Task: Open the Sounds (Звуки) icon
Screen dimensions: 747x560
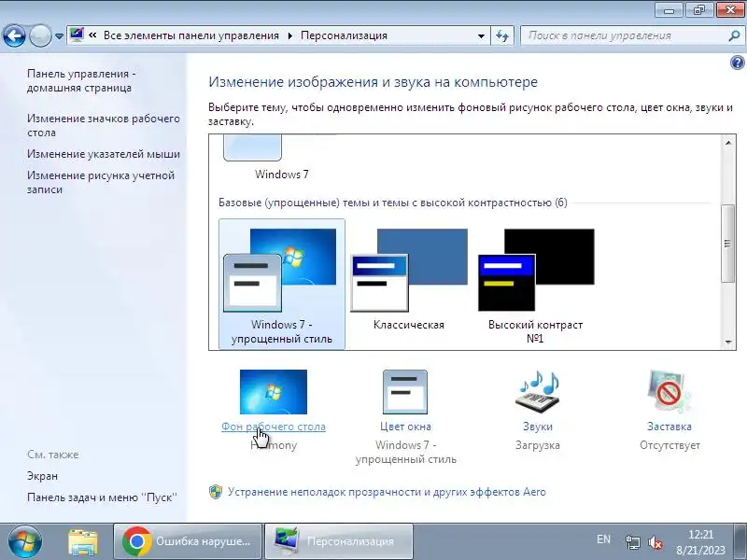Action: pos(538,392)
